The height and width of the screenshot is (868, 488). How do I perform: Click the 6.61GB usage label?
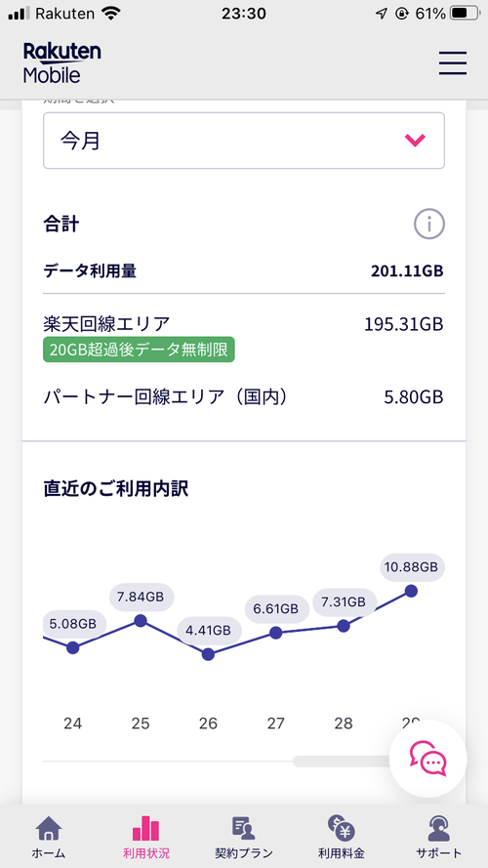(276, 609)
